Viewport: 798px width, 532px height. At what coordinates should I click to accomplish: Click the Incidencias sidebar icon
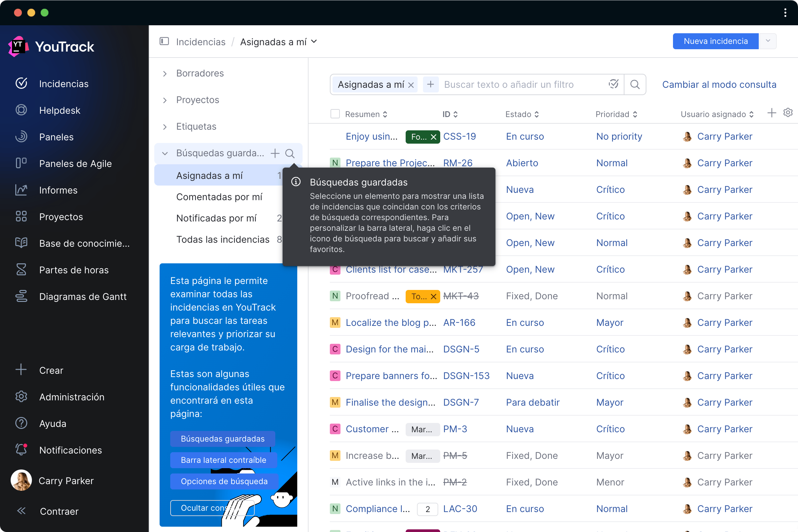tap(21, 84)
